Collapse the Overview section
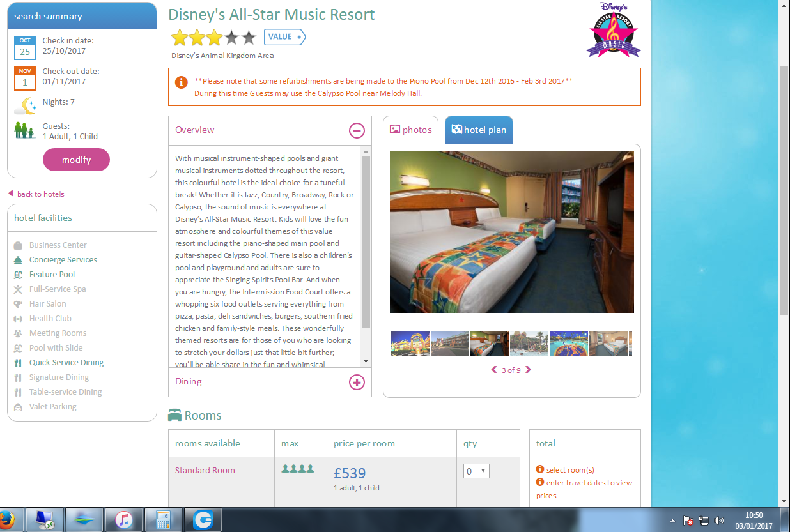This screenshot has height=532, width=790. 357,130
